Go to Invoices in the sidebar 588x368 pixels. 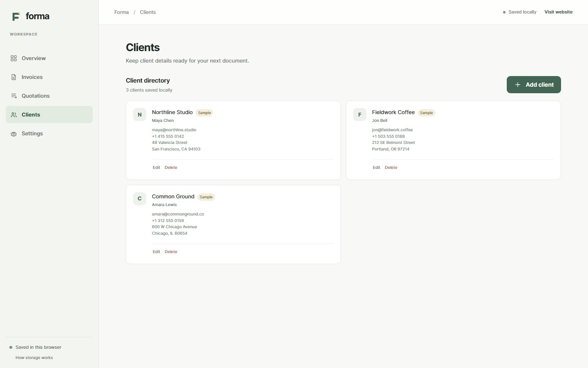49,77
